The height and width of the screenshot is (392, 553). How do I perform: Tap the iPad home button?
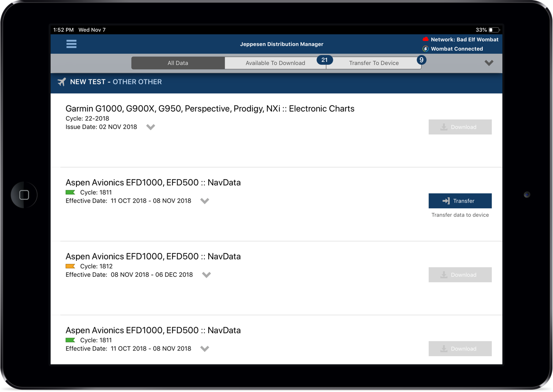24,195
